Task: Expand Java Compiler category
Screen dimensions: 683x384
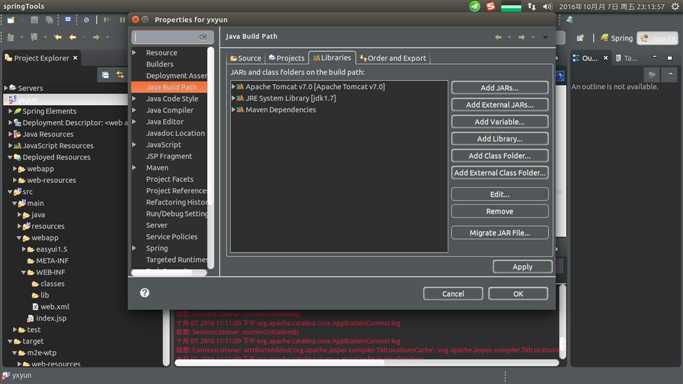Action: click(134, 110)
